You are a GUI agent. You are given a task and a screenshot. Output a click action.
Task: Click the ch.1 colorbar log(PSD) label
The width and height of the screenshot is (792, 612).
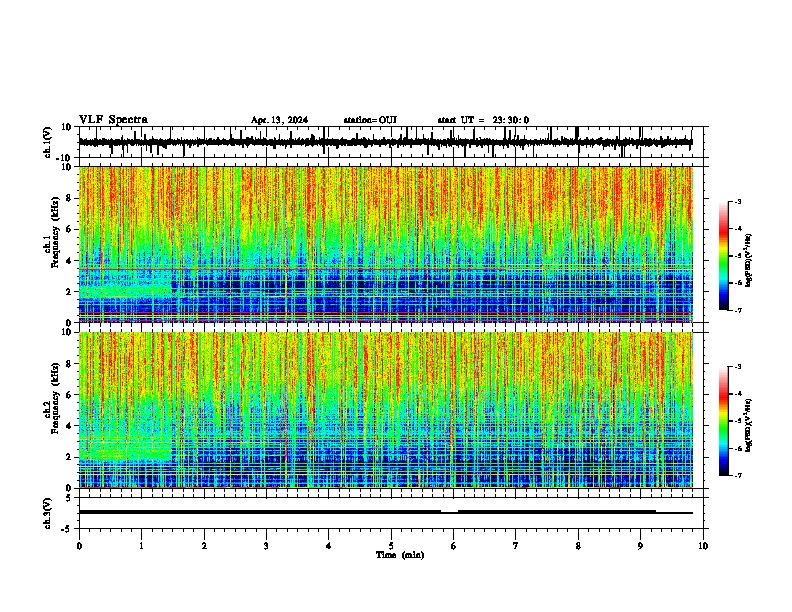tap(748, 260)
